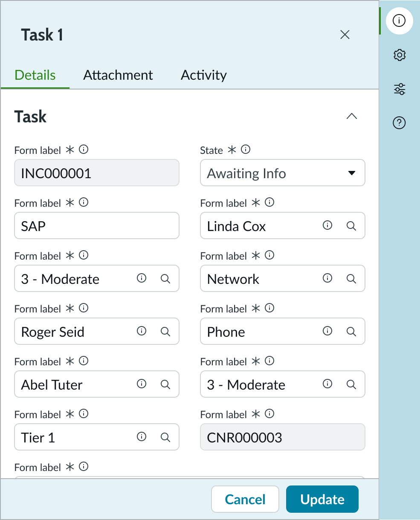Open the search magnifier beside the Phone field
This screenshot has width=420, height=520.
pos(351,331)
